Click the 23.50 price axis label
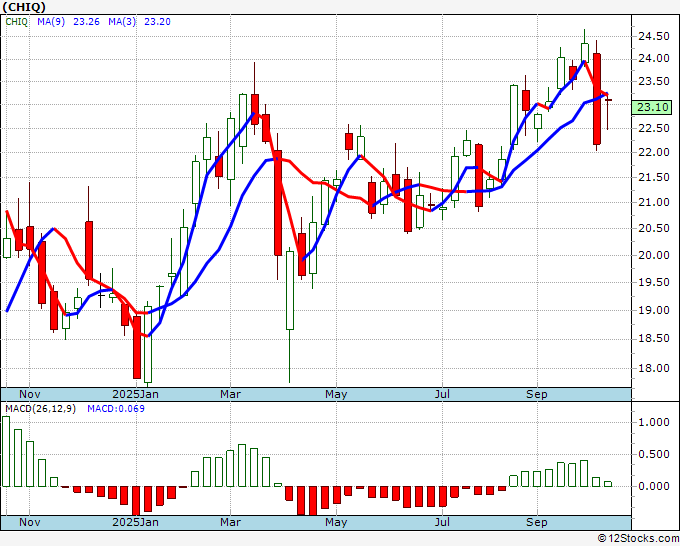This screenshot has width=680, height=546. pos(654,82)
